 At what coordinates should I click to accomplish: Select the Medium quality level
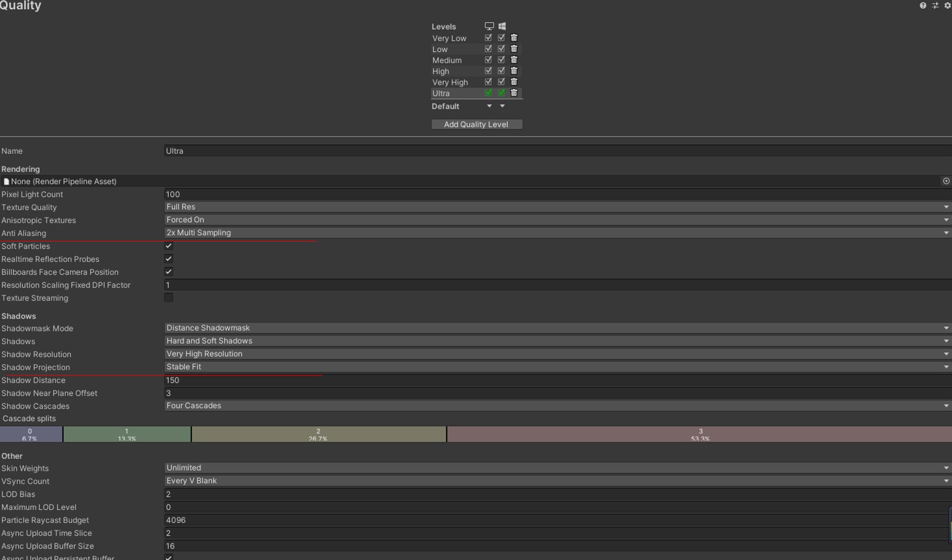pos(447,60)
